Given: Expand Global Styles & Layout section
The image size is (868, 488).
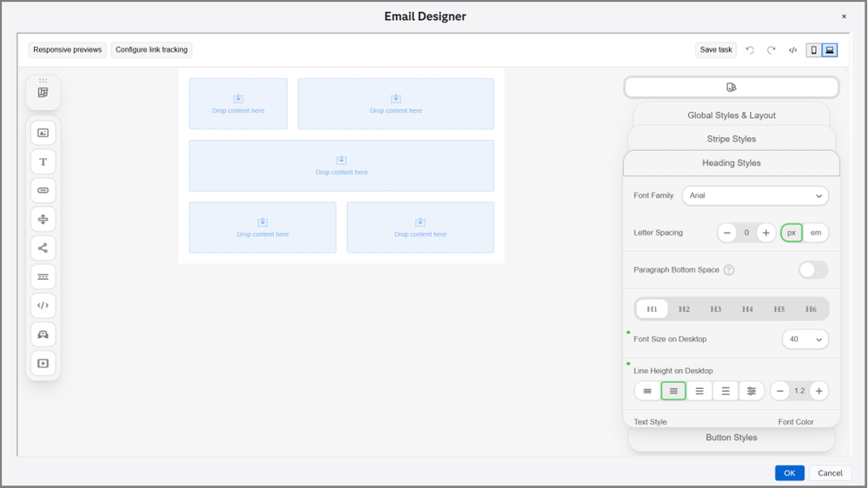Looking at the screenshot, I should (x=732, y=115).
